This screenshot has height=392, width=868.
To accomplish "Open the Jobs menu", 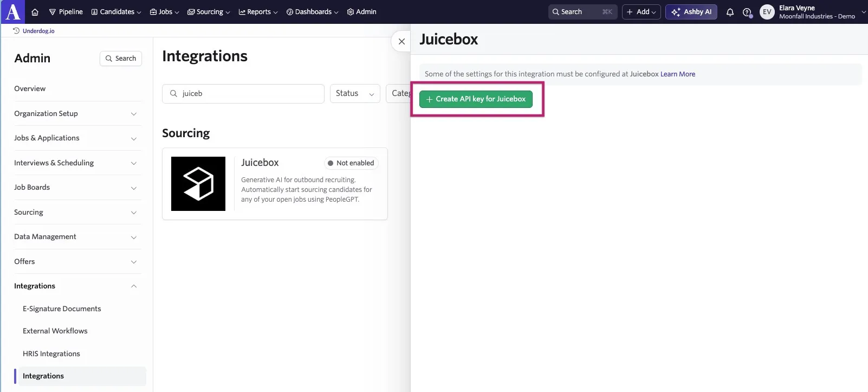I will pyautogui.click(x=164, y=12).
